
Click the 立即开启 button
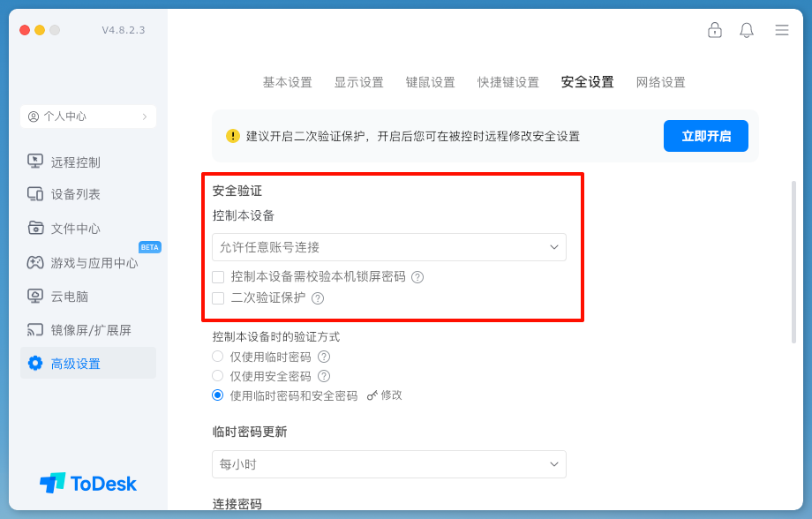pyautogui.click(x=706, y=136)
